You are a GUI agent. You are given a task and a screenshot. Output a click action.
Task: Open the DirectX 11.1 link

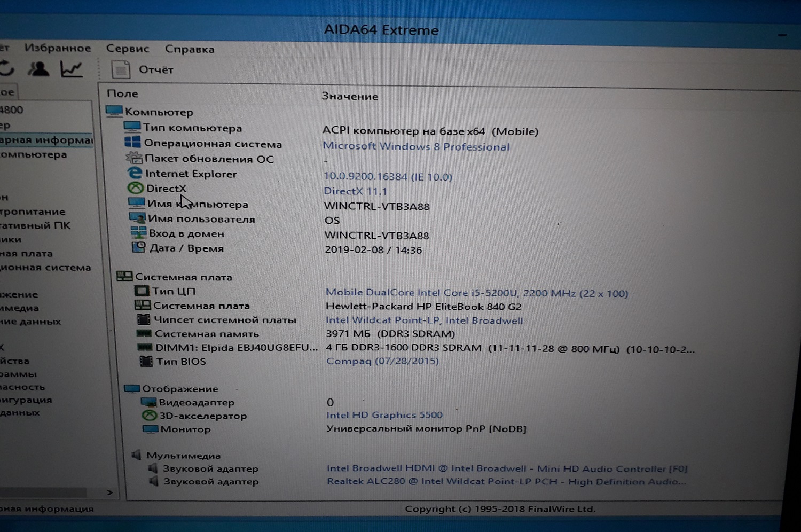click(x=355, y=191)
